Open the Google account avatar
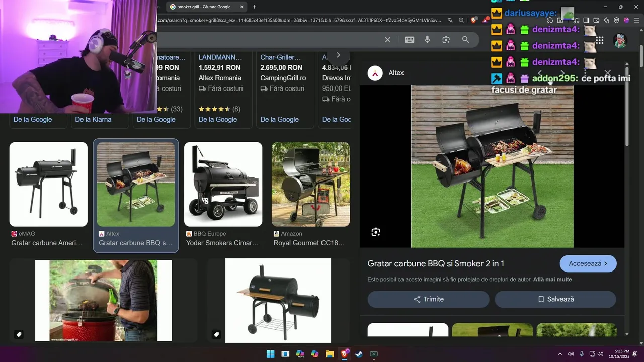 [620, 40]
